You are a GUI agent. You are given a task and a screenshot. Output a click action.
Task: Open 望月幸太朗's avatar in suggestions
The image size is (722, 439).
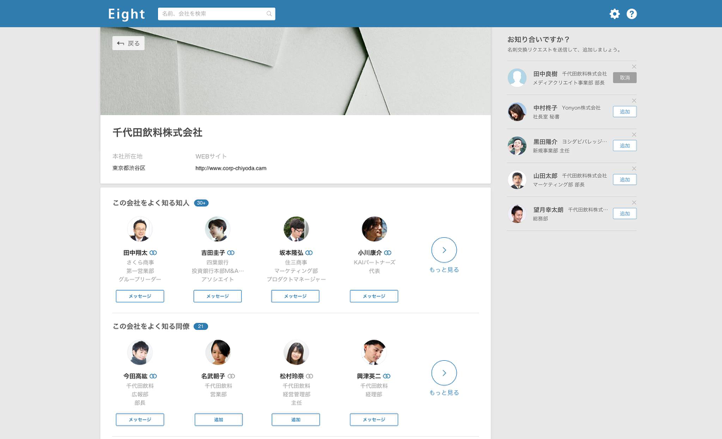[x=517, y=214]
